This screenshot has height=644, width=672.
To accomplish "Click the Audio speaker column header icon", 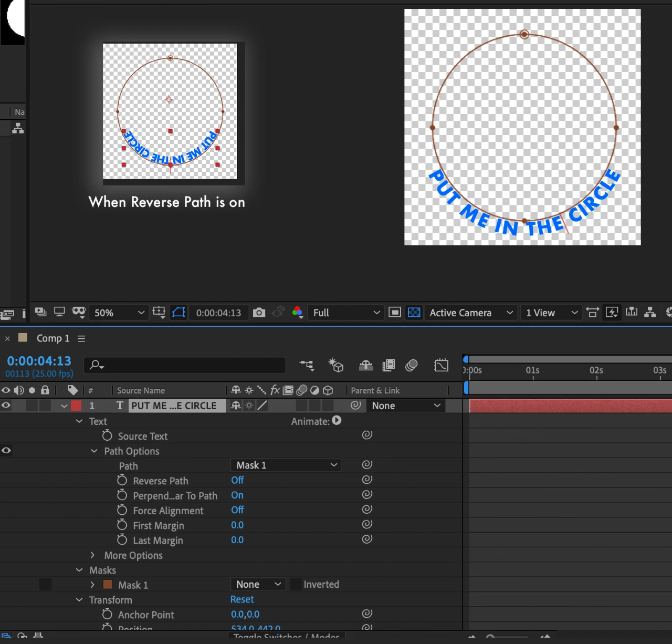I will (x=19, y=390).
